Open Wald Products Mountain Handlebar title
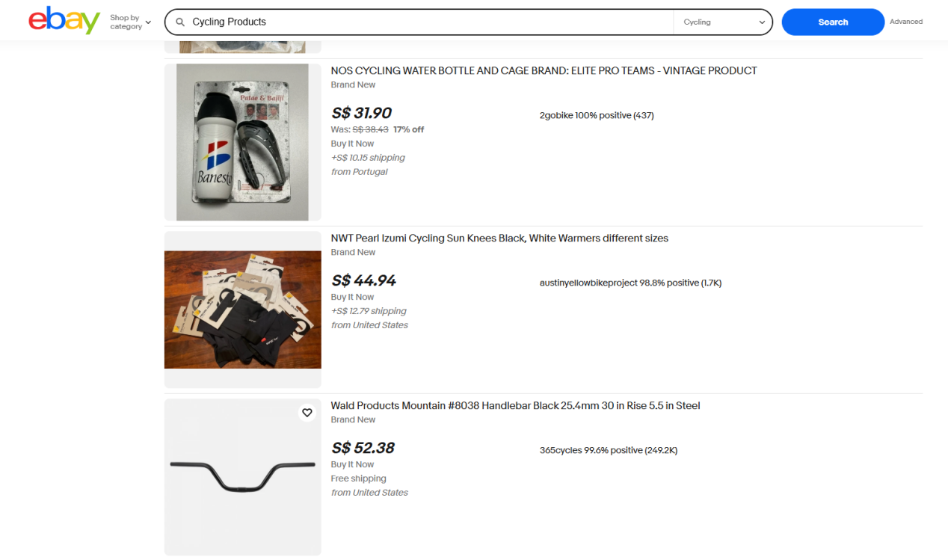948x560 pixels. click(515, 406)
